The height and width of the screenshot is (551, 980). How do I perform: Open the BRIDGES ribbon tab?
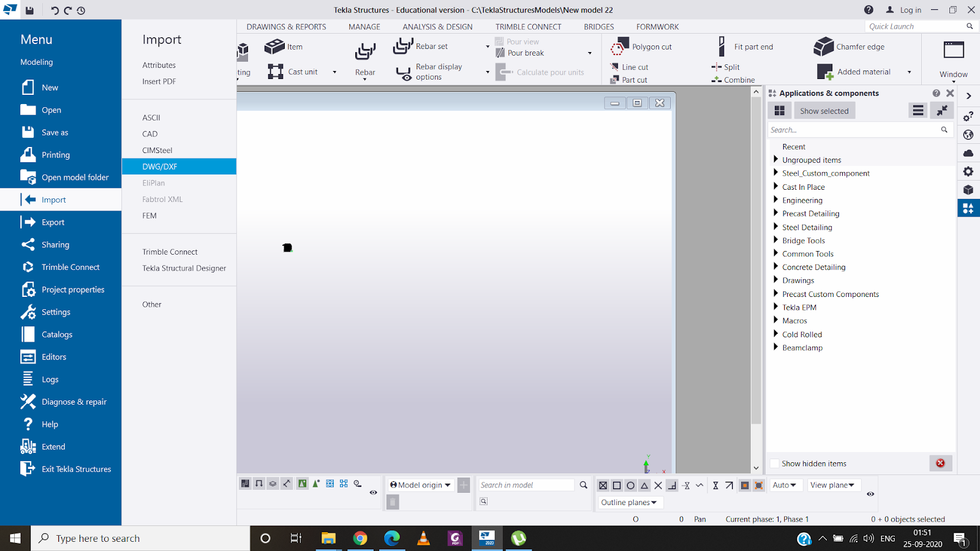pyautogui.click(x=599, y=27)
